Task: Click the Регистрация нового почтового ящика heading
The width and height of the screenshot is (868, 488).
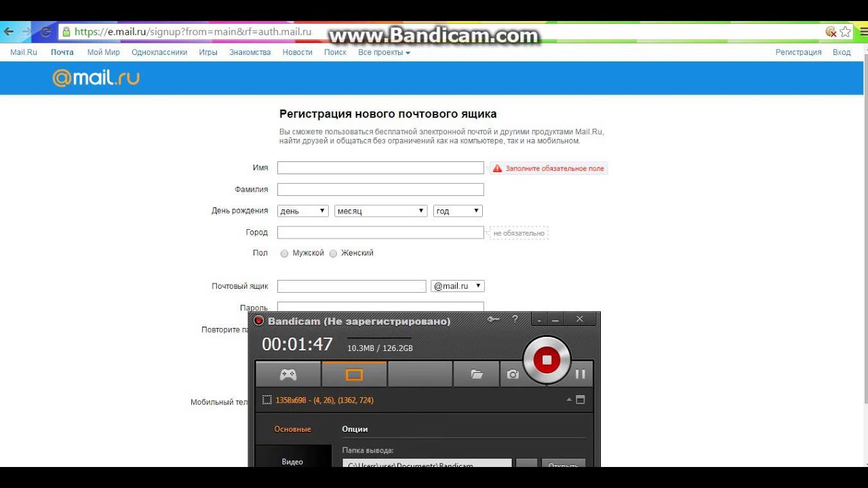Action: [x=388, y=115]
